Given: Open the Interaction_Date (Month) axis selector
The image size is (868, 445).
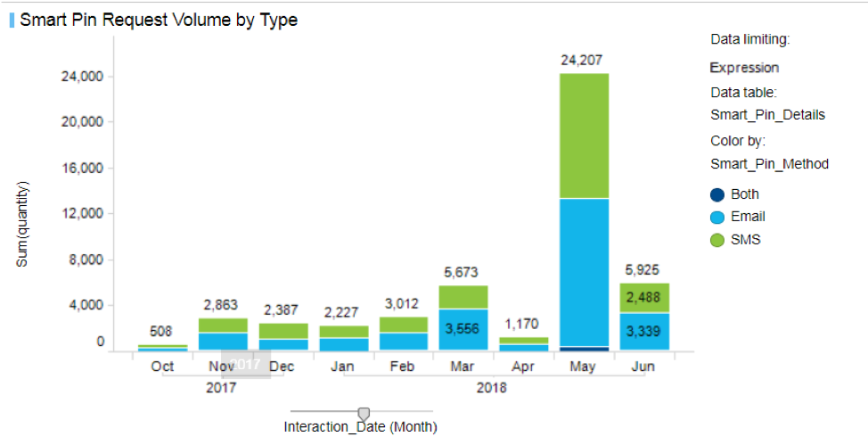Looking at the screenshot, I should [x=360, y=426].
